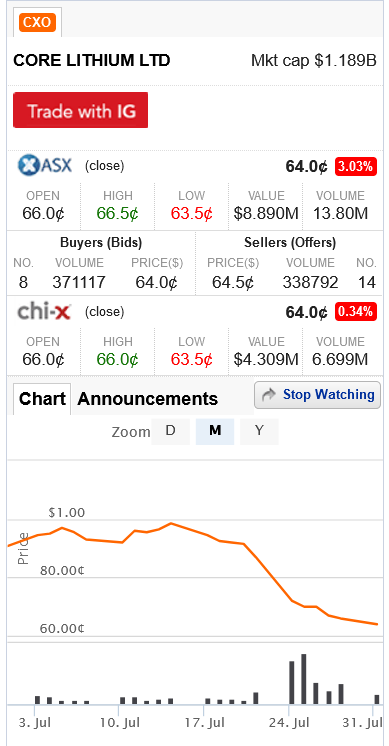Click the 10. Jul date axis label

tap(120, 723)
